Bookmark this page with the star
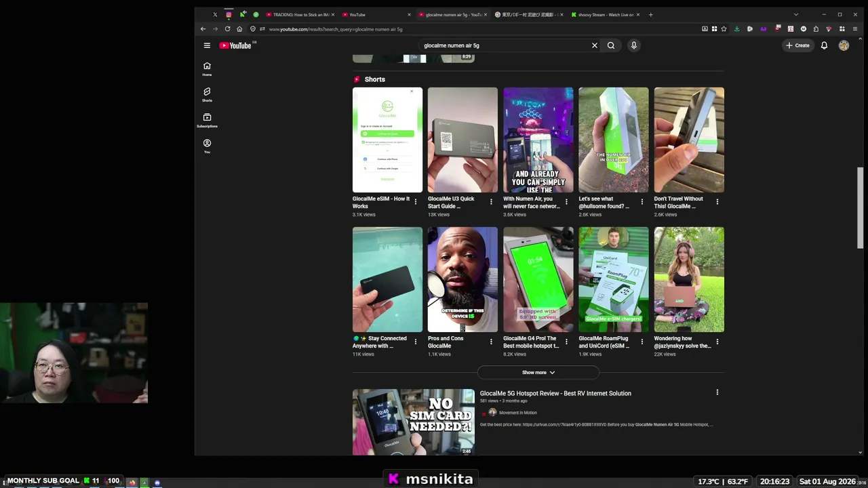The image size is (868, 488). (724, 29)
